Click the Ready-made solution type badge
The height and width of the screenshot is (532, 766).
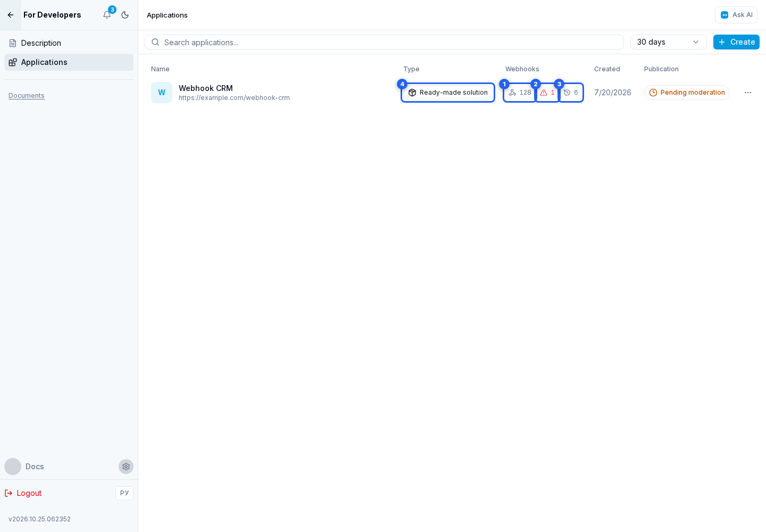pyautogui.click(x=448, y=93)
